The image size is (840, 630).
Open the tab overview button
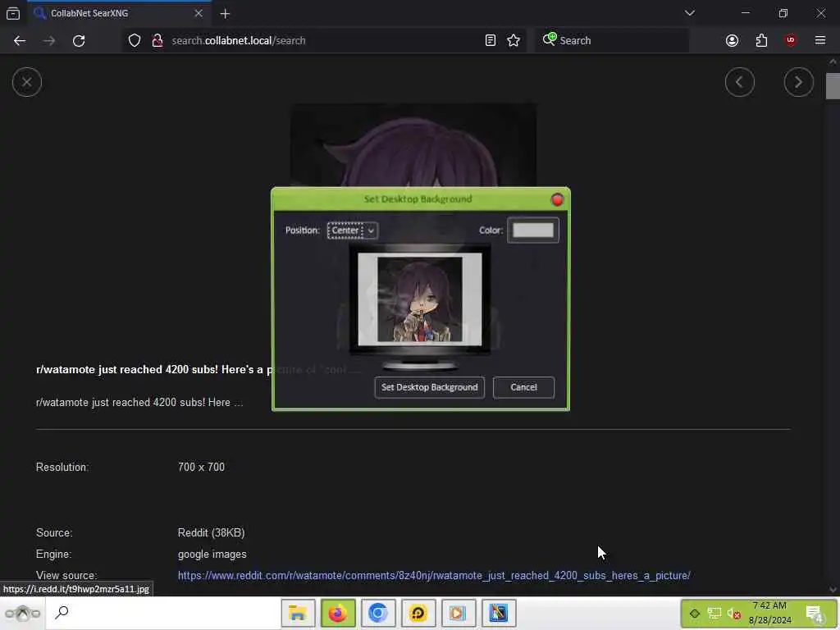click(x=13, y=13)
